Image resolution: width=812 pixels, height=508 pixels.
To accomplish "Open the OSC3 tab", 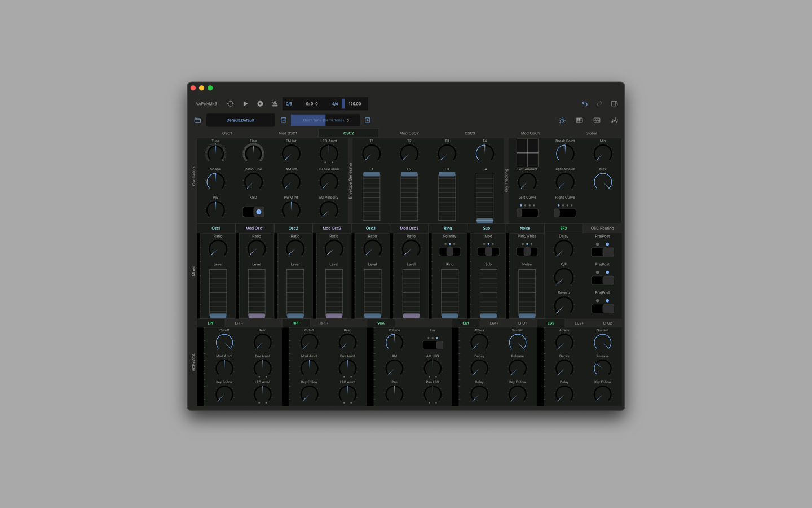I will (470, 133).
